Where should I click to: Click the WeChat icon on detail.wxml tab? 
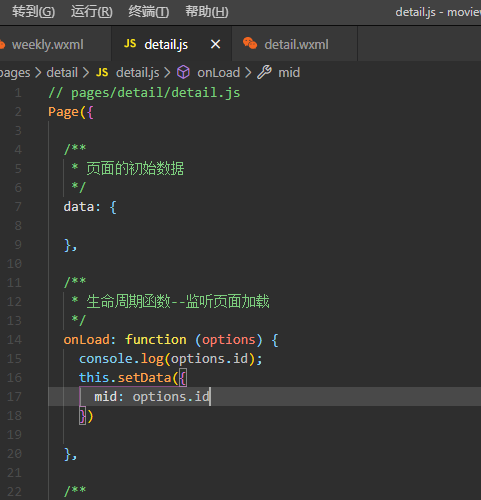[250, 43]
